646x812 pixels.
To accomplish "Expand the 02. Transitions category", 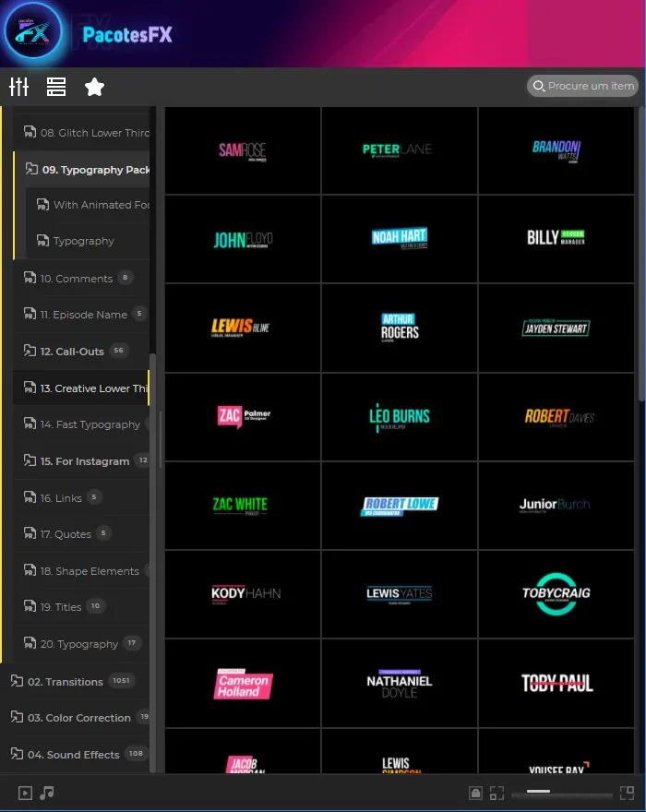I will pyautogui.click(x=17, y=682).
